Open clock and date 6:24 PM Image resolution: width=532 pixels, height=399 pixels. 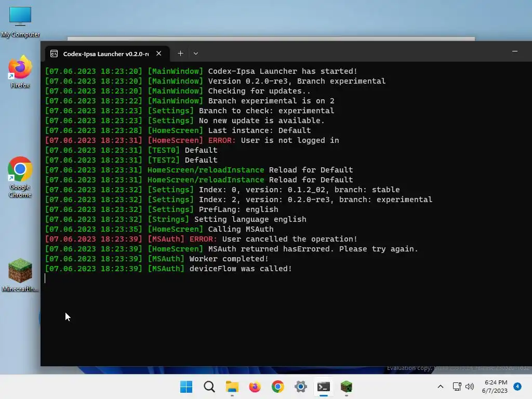click(495, 387)
